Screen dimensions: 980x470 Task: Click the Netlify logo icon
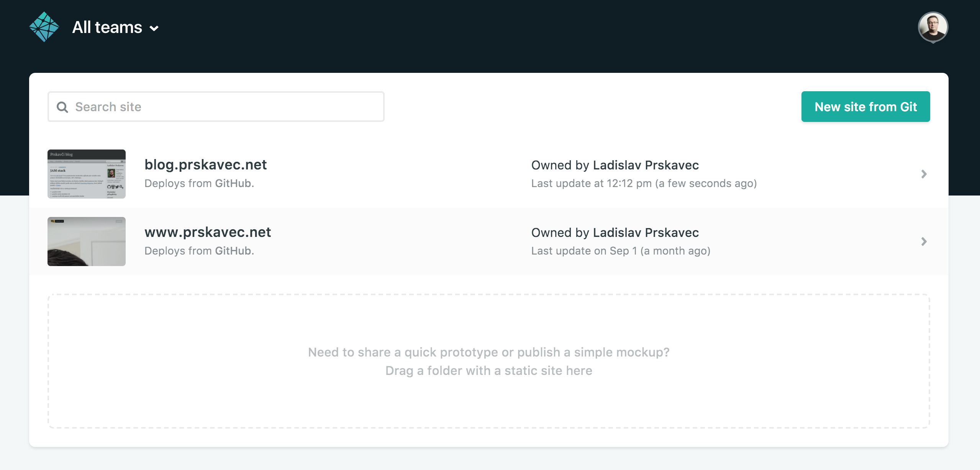44,27
